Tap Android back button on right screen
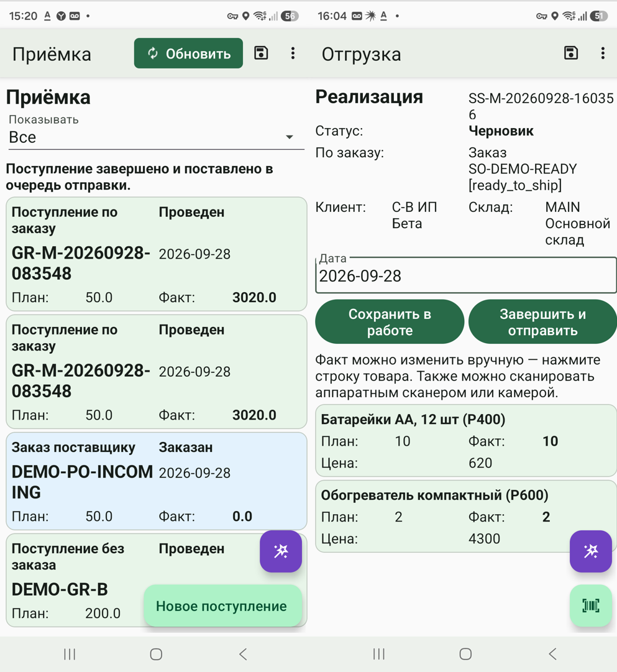This screenshot has height=672, width=617. (x=553, y=654)
